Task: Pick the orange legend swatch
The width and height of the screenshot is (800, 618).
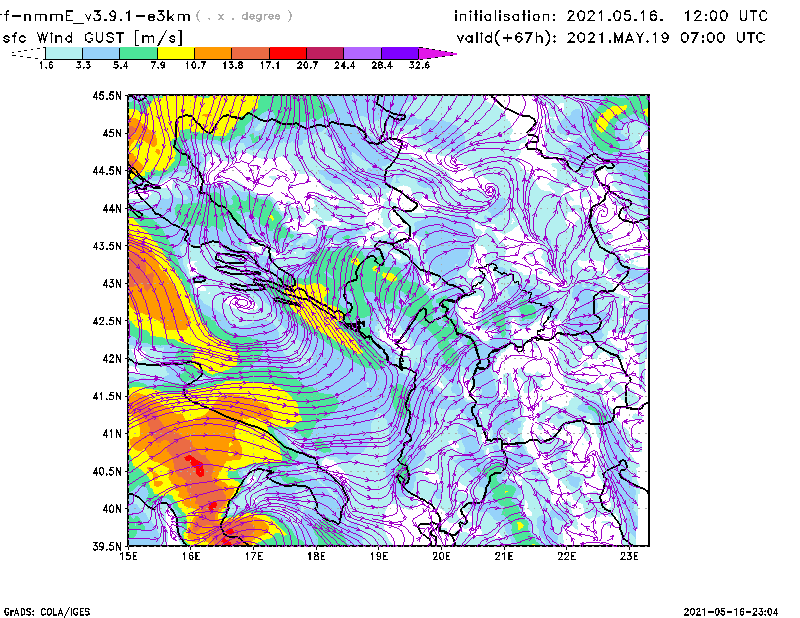Action: [213, 53]
